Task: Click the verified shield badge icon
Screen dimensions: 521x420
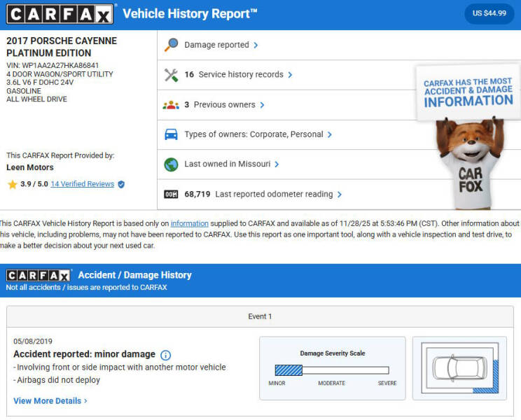Action: (x=121, y=184)
